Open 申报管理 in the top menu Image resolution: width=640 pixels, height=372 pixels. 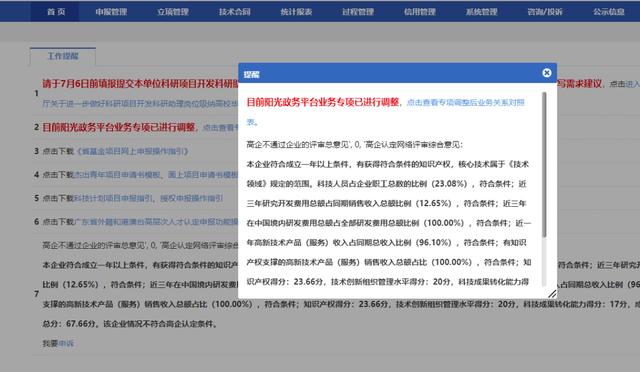pos(111,12)
